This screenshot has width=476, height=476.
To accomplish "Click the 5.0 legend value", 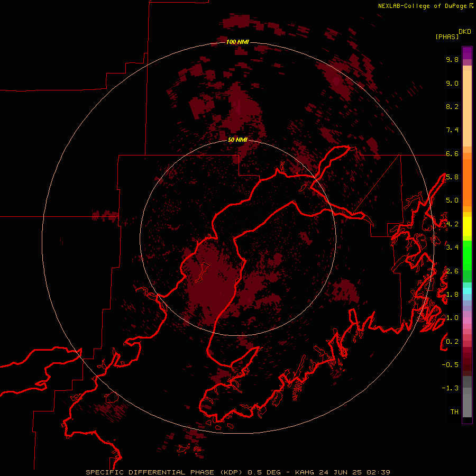I will 452,200.
